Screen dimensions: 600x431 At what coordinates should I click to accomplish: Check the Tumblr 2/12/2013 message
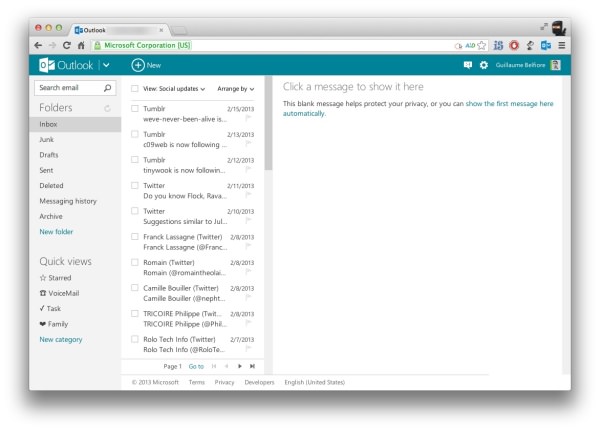pyautogui.click(x=135, y=160)
